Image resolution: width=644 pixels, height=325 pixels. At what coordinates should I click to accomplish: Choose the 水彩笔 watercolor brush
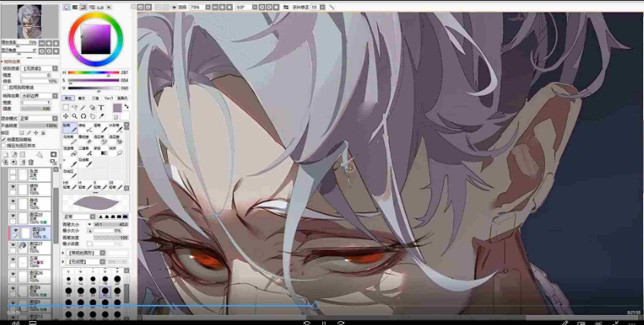(115, 127)
